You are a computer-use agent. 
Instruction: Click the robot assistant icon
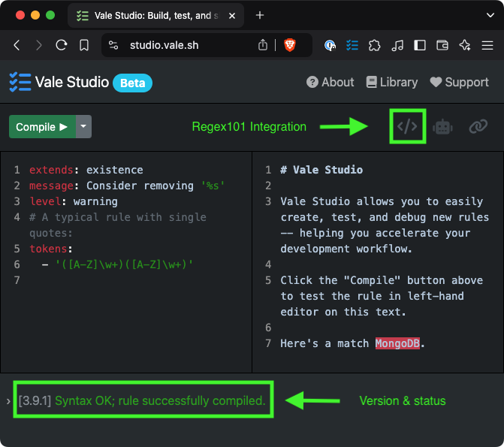[x=442, y=127]
